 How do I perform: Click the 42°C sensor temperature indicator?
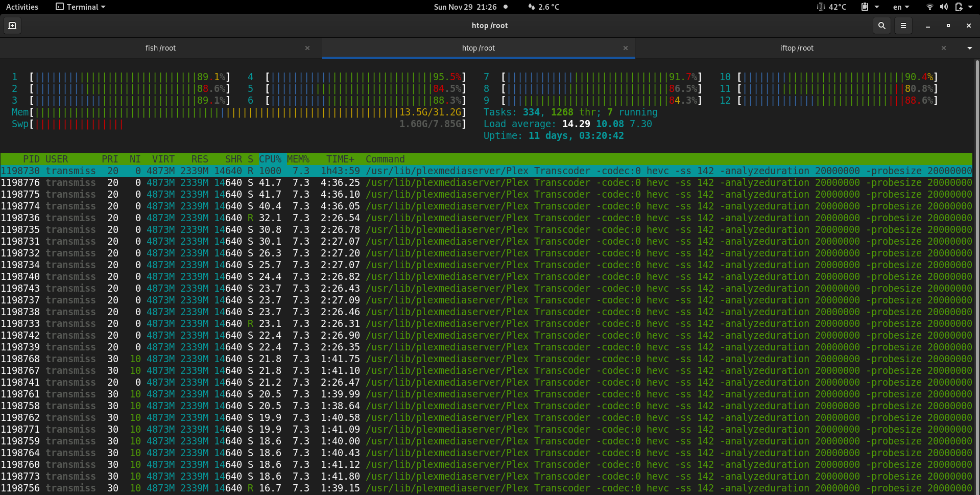(832, 7)
